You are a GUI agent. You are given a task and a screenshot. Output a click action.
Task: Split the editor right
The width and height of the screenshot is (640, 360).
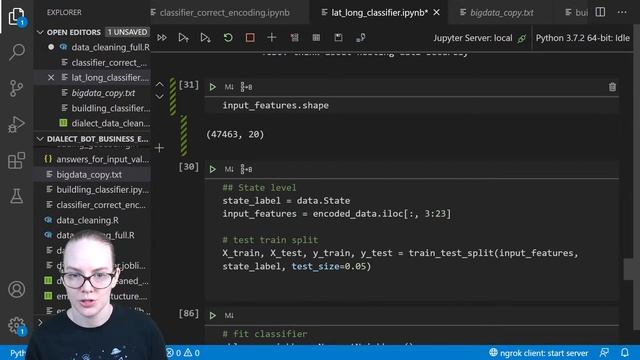point(600,12)
